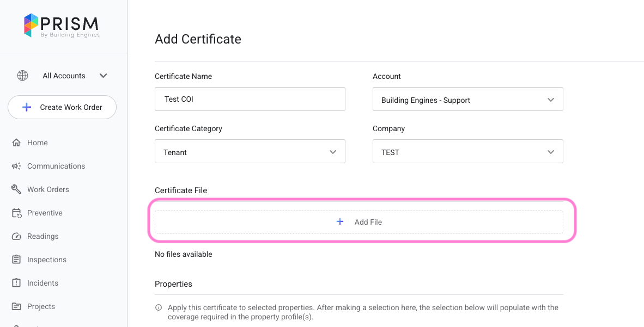Viewport: 644px width, 327px height.
Task: Go to Communications in the sidebar
Action: pos(56,166)
